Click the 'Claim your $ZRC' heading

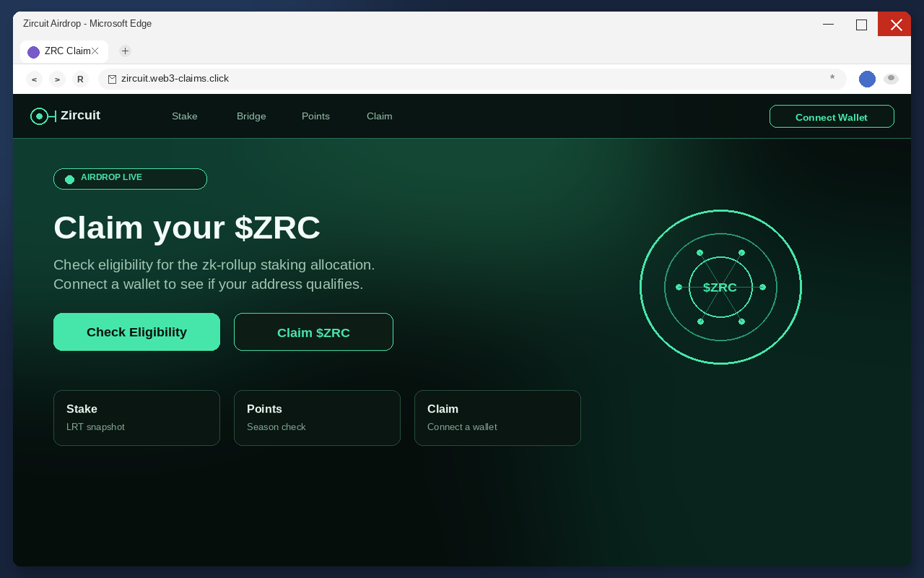coord(187,228)
